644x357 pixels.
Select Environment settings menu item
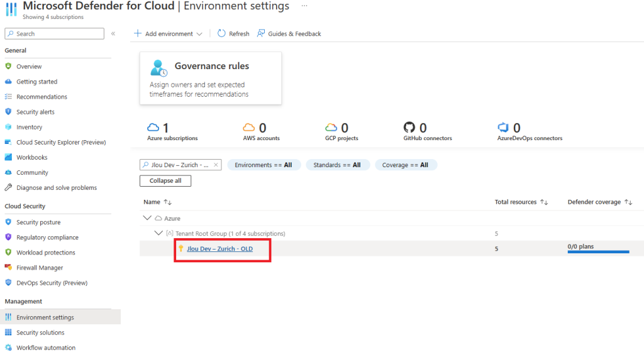(x=60, y=317)
